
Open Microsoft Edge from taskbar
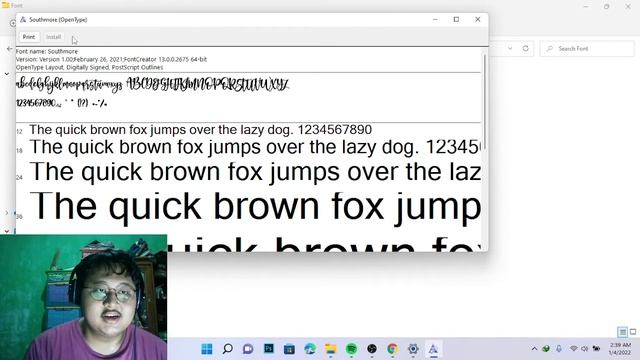click(310, 349)
